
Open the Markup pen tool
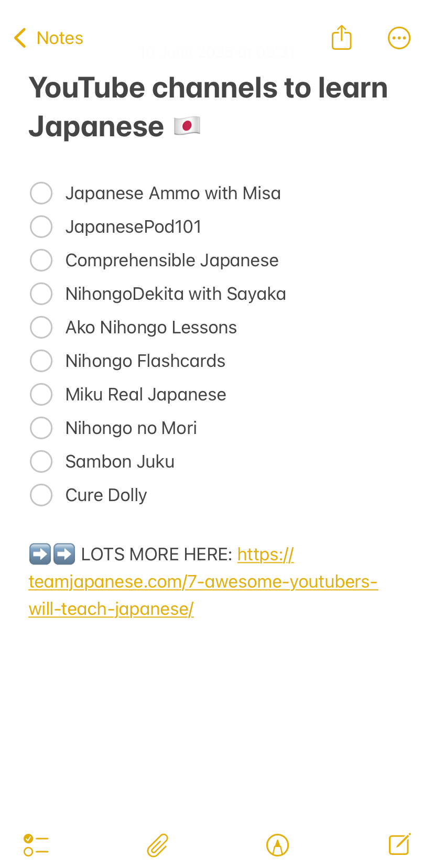pos(278,845)
